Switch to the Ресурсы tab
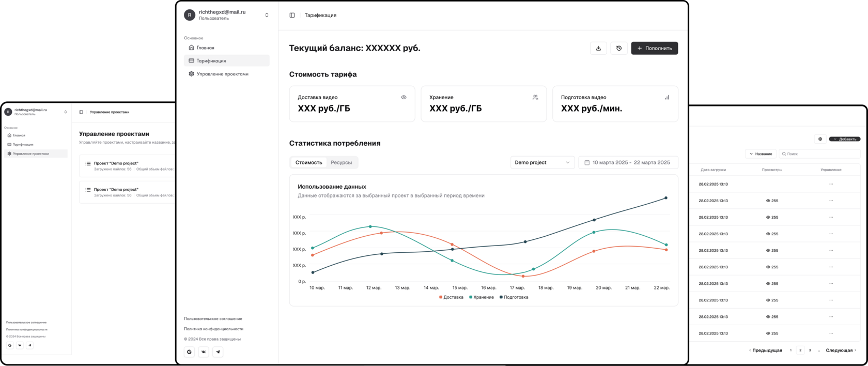 [341, 162]
